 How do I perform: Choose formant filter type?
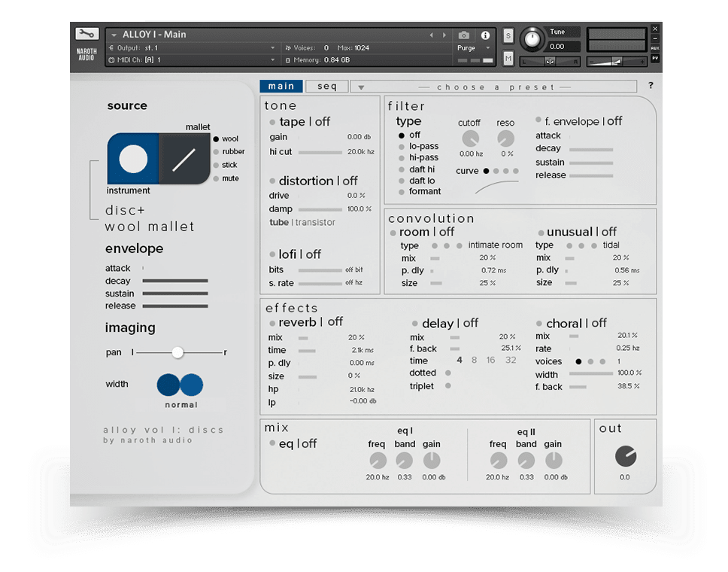point(402,192)
